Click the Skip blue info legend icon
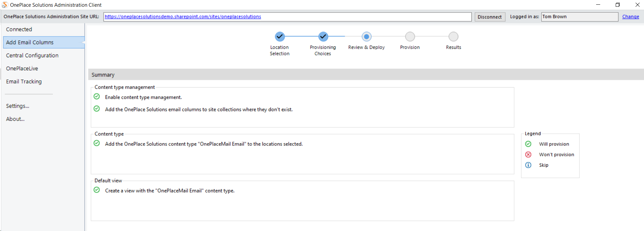 [528, 165]
